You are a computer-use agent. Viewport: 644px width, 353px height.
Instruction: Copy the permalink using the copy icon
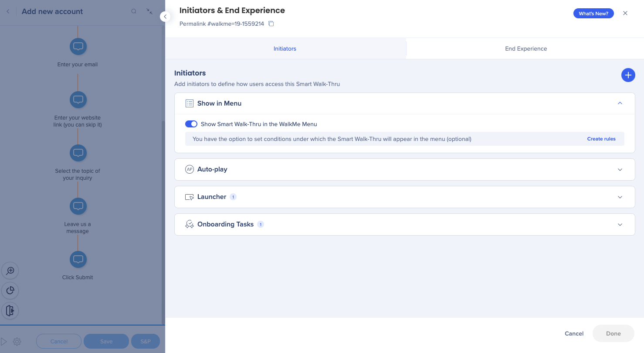(x=271, y=24)
